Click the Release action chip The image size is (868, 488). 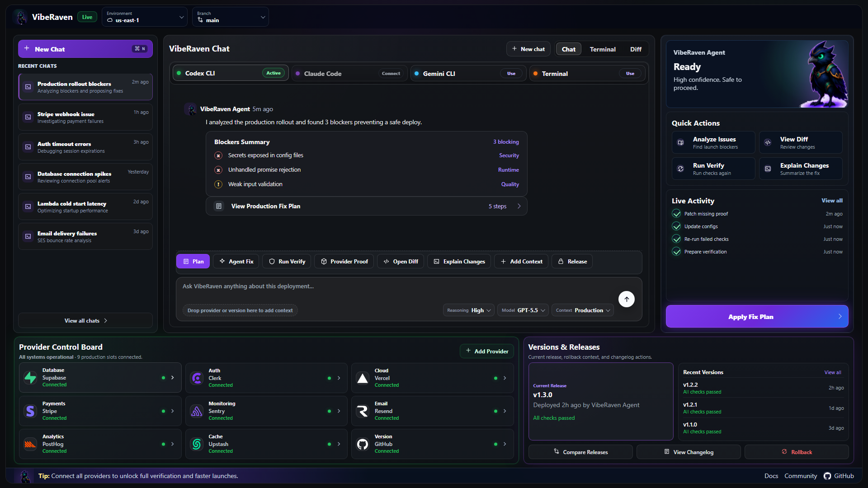(x=572, y=262)
